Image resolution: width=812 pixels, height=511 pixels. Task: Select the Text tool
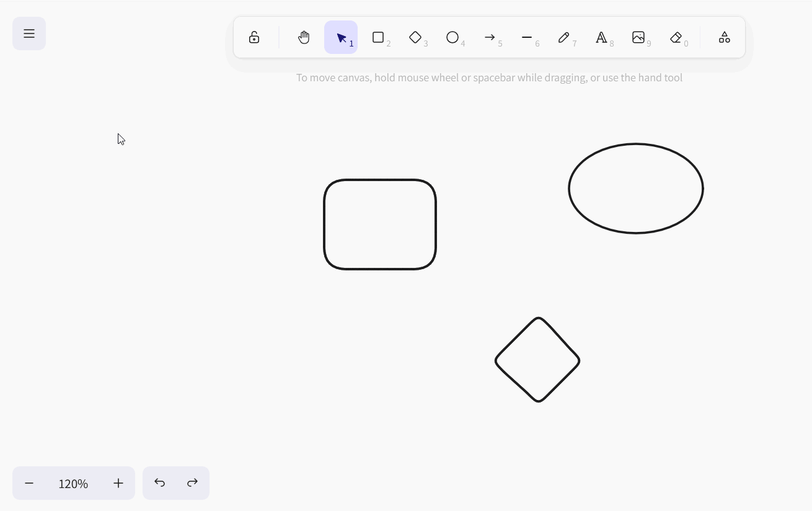[601, 38]
